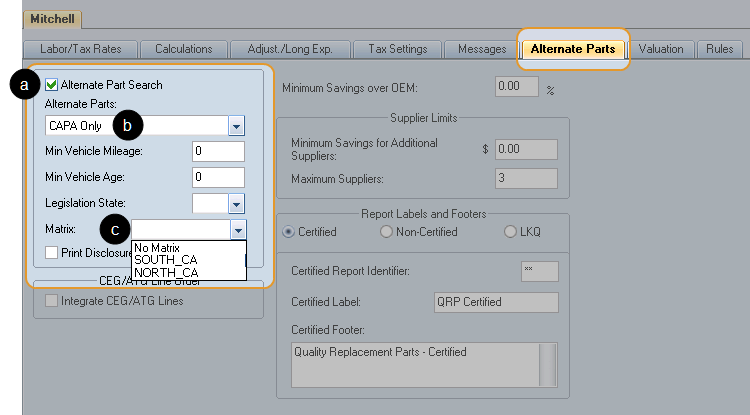Click the Min Vehicle Mileage field

coord(218,151)
